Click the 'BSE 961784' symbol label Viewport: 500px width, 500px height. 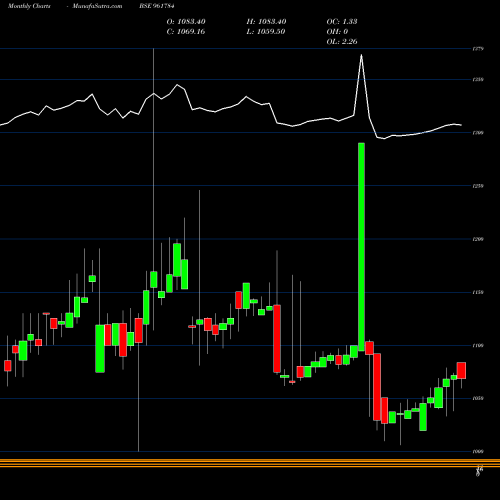[x=157, y=6]
